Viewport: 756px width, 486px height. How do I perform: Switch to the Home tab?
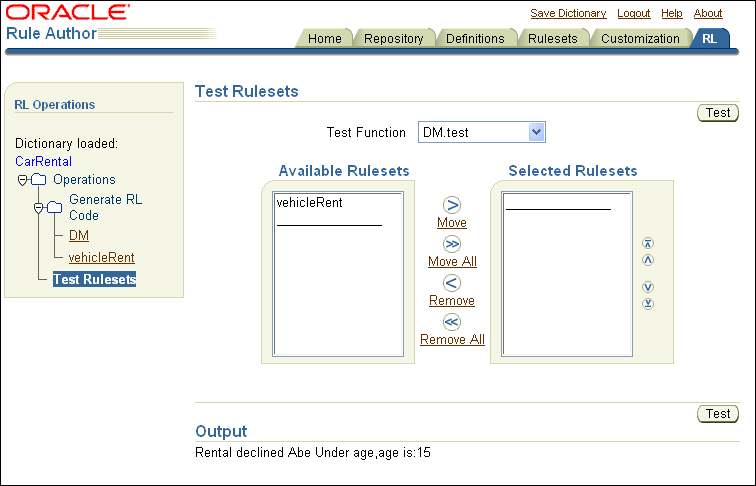coord(324,39)
